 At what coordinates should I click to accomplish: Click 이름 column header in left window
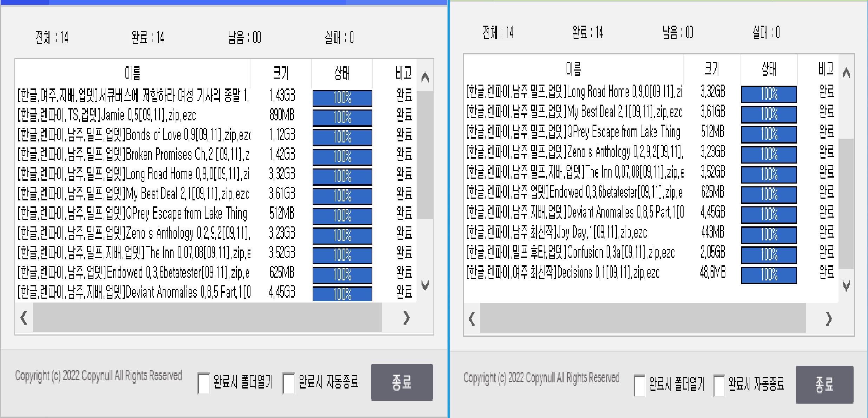(132, 73)
